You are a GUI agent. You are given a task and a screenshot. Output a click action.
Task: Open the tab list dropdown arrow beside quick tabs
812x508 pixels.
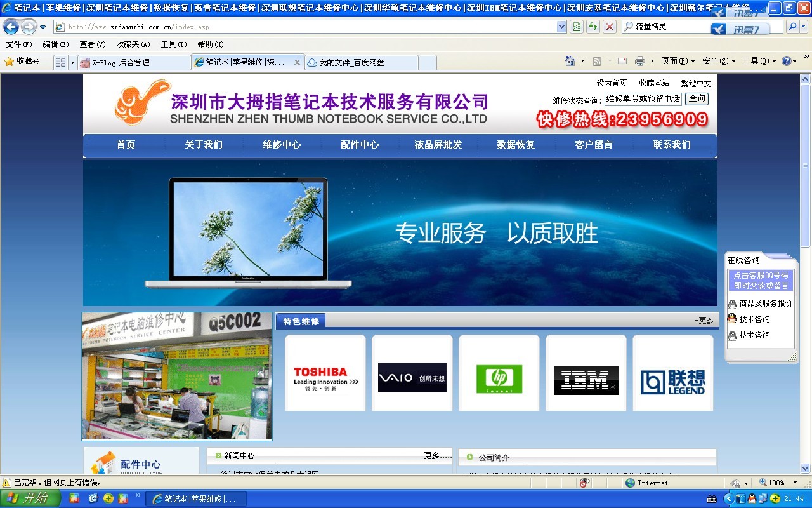click(x=72, y=62)
